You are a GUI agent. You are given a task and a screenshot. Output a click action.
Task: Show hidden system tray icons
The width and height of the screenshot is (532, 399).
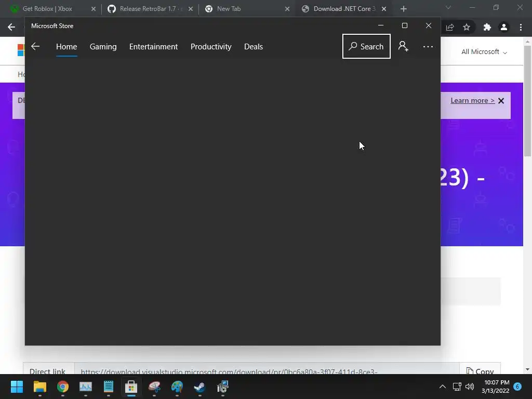click(443, 387)
